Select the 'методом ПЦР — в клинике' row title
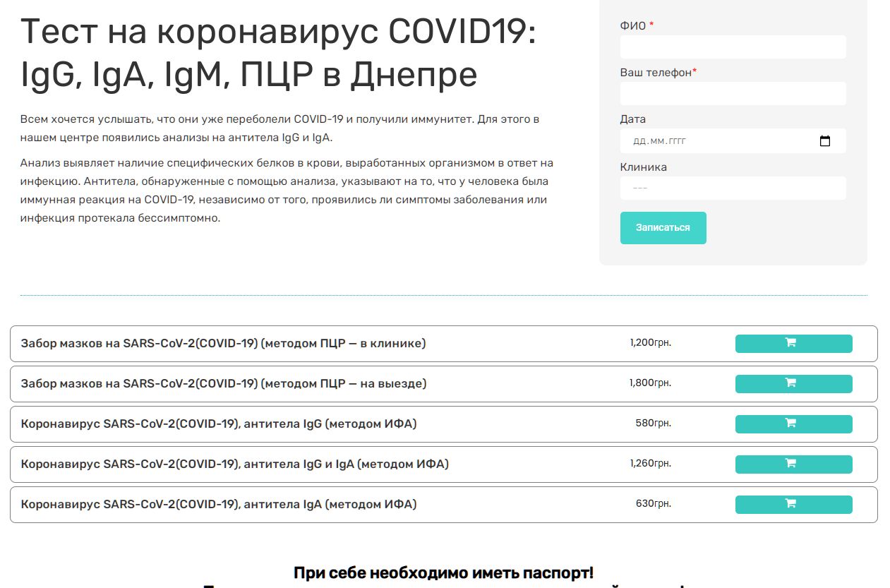This screenshot has width=890, height=588. coord(223,344)
